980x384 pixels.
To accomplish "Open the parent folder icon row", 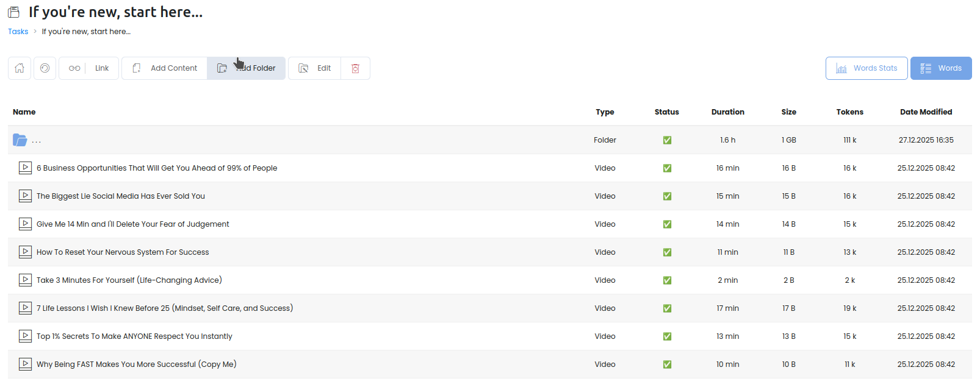I will pyautogui.click(x=20, y=140).
